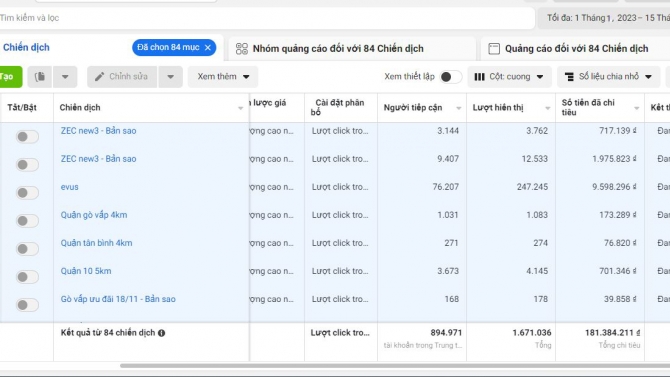The height and width of the screenshot is (377, 670).
Task: Select the Quận gò vấp 4km reach 1.031
Action: tap(448, 215)
